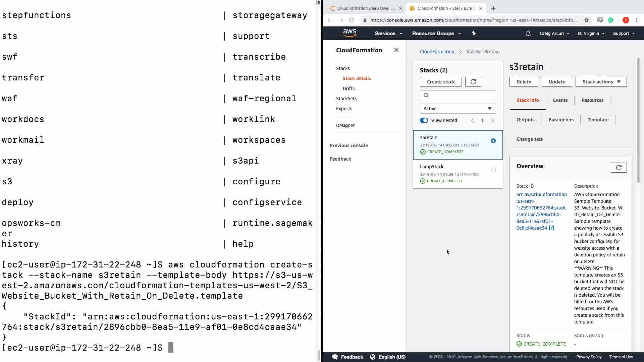Image resolution: width=644 pixels, height=362 pixels.
Task: Refresh the Overview panel
Action: (x=619, y=167)
